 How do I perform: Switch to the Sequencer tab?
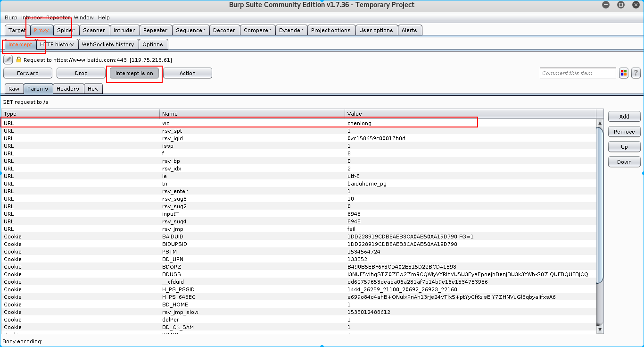[x=190, y=30]
